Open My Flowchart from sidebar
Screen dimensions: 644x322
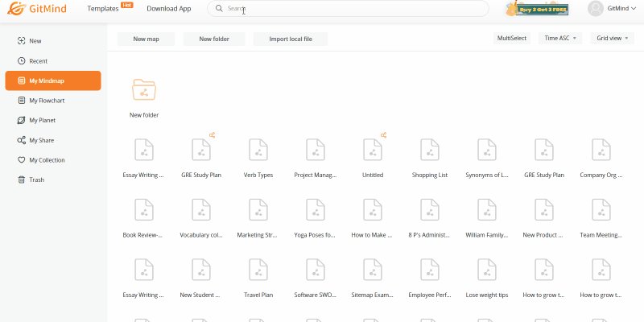click(x=46, y=101)
